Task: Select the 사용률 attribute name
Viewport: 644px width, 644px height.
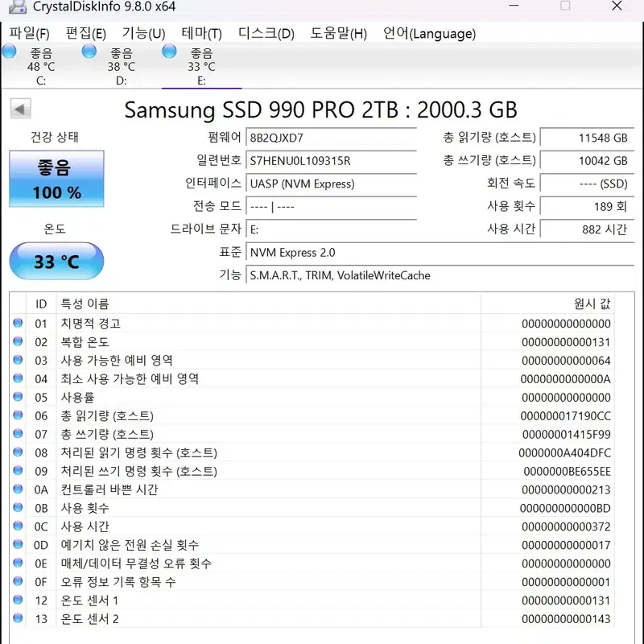Action: (x=77, y=397)
